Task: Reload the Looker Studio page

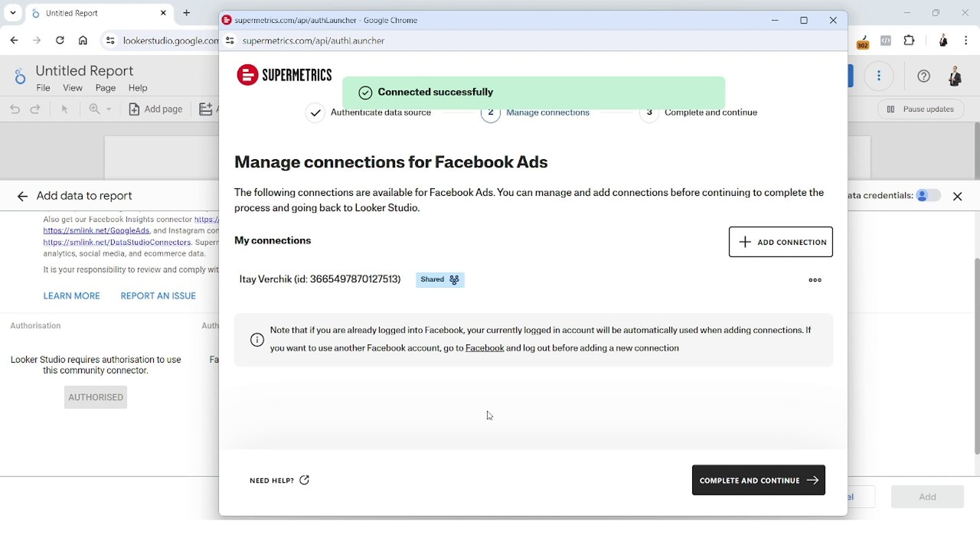Action: (60, 41)
